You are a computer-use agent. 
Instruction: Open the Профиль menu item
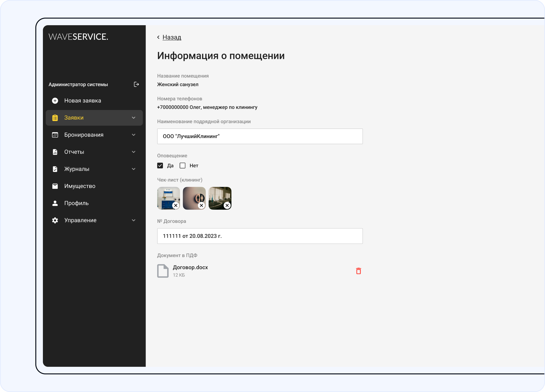pos(76,203)
